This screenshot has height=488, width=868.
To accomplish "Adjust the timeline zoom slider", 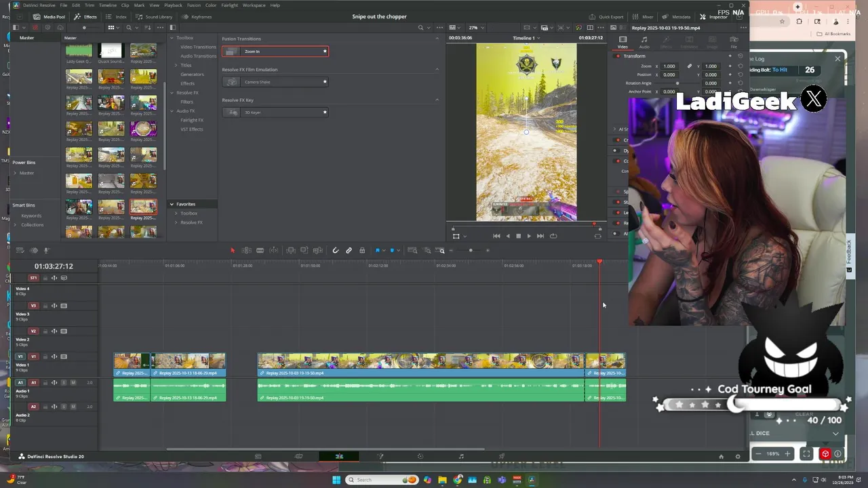I will click(470, 251).
